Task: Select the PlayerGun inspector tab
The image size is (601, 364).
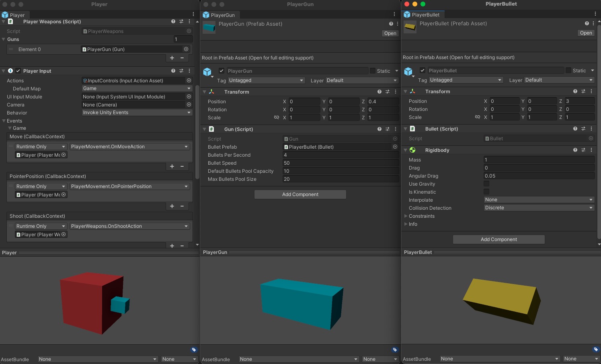Action: [219, 15]
